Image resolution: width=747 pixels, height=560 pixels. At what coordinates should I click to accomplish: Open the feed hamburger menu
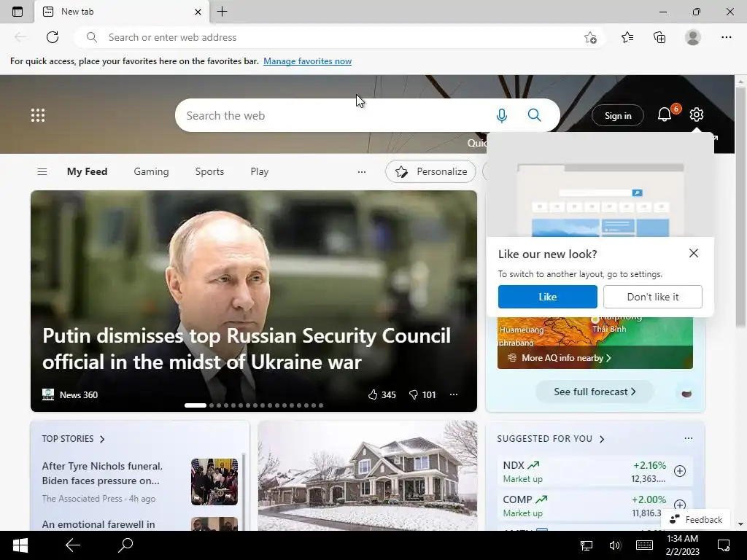(x=42, y=171)
